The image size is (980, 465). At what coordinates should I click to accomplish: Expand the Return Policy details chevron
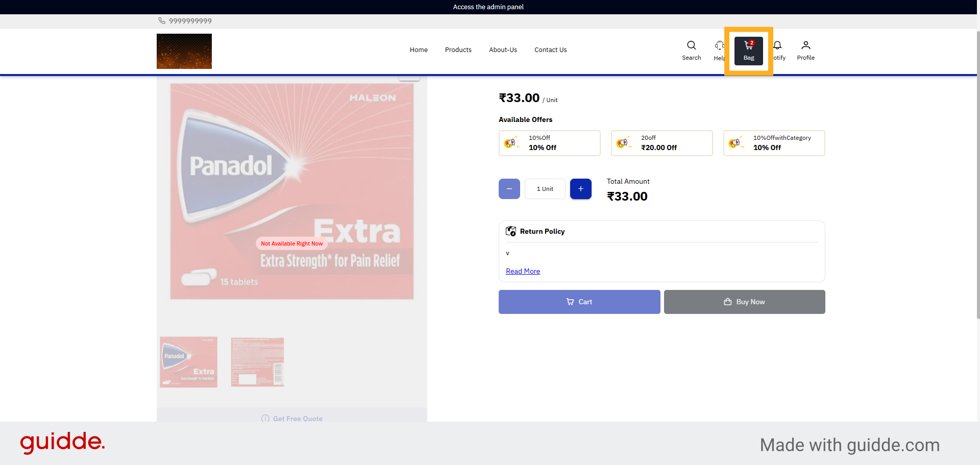point(507,253)
